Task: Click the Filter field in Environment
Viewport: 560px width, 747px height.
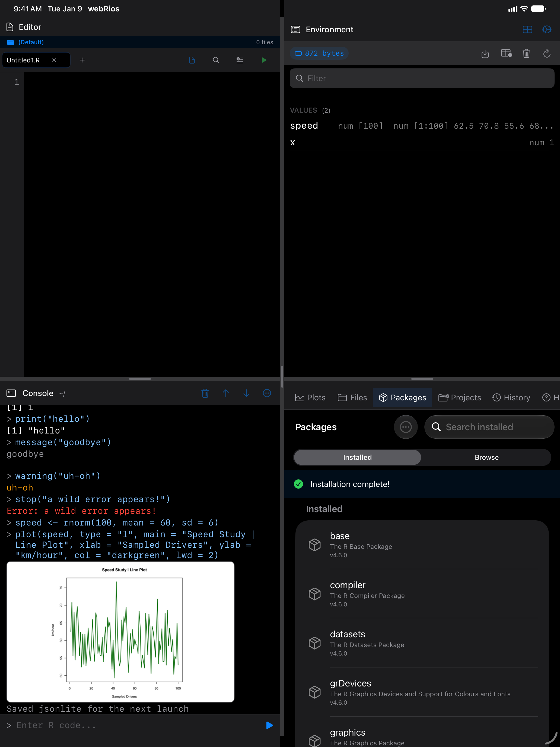Action: 422,78
